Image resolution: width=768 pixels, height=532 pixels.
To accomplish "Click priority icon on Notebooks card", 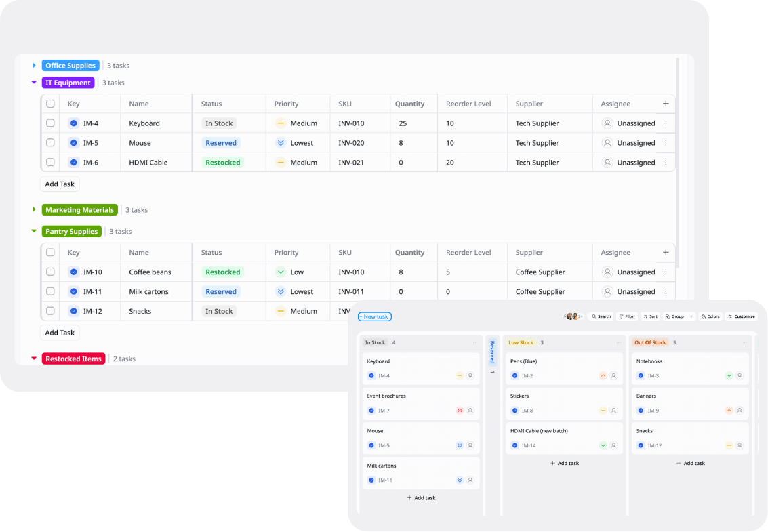I will point(729,375).
